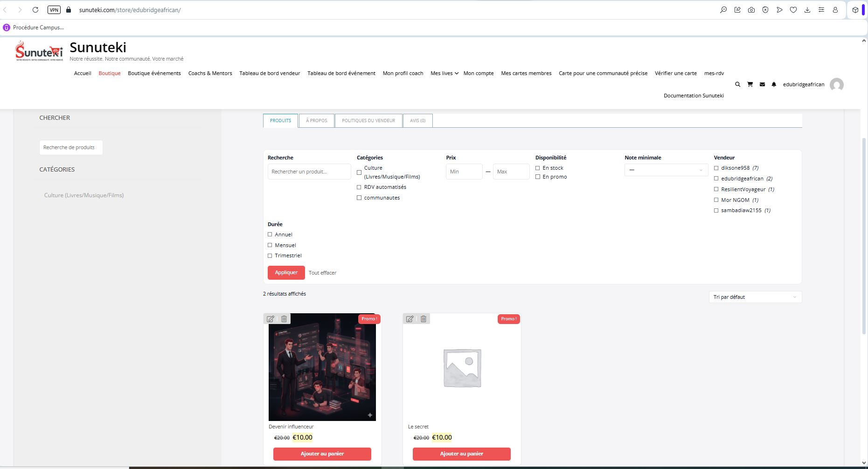
Task: Expand the Mes lives menu
Action: (444, 73)
